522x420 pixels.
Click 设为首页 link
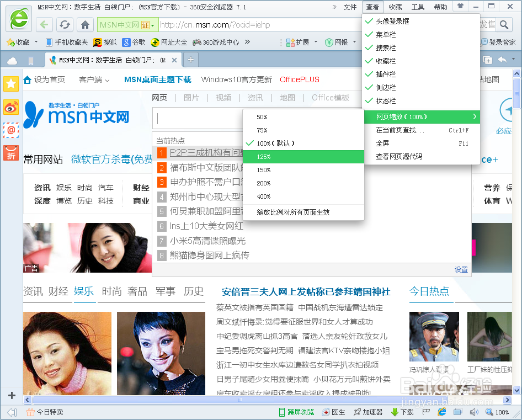[x=44, y=79]
